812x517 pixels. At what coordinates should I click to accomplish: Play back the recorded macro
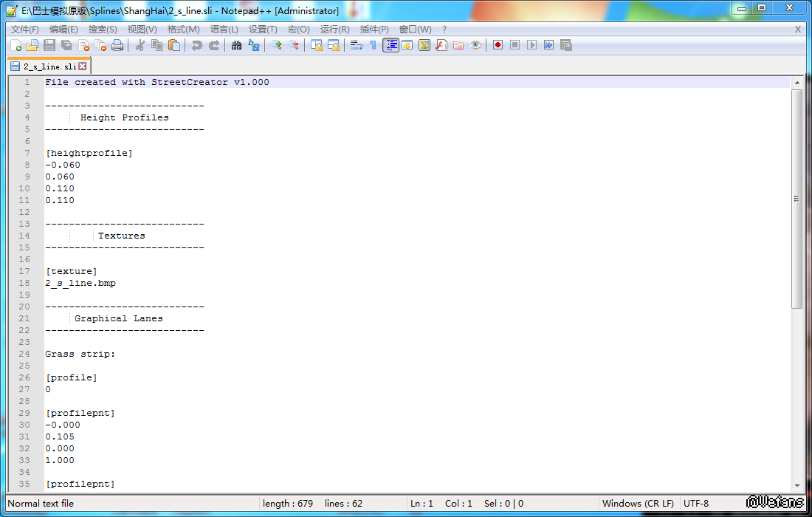[x=531, y=45]
